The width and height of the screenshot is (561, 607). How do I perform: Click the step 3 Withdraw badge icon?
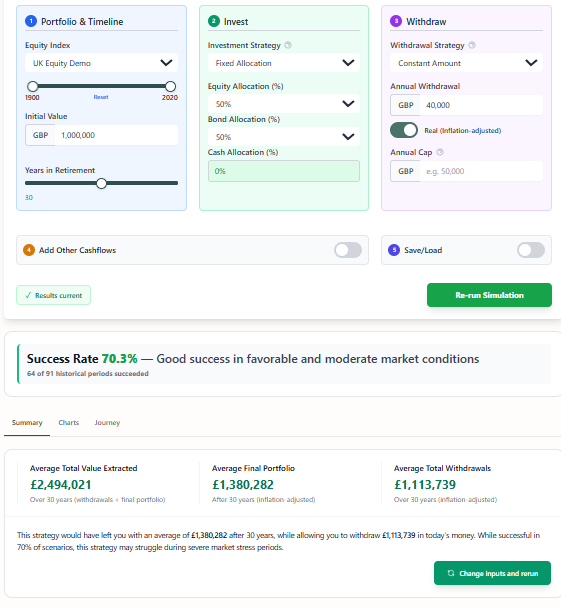tap(396, 21)
